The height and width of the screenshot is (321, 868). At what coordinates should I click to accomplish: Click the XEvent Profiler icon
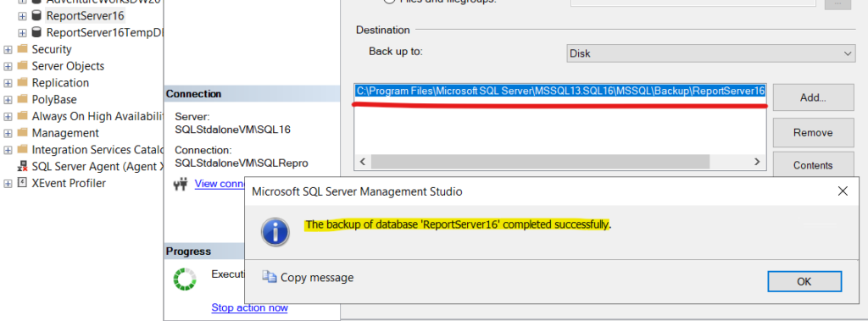pos(22,183)
